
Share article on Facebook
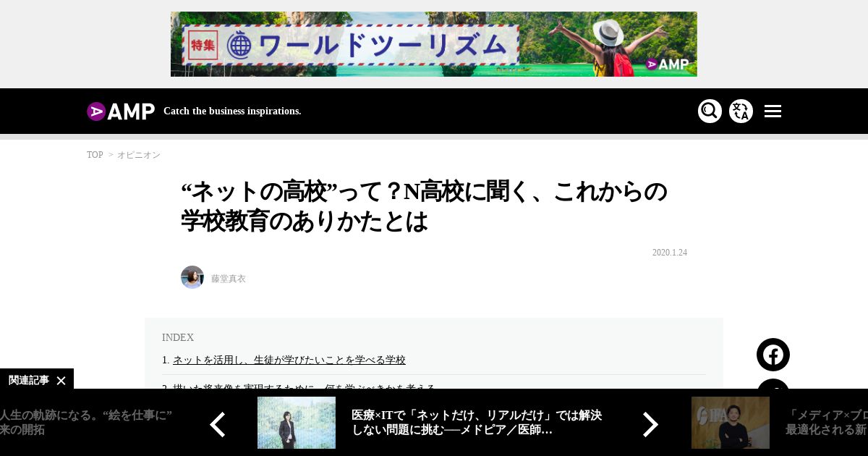coord(773,355)
